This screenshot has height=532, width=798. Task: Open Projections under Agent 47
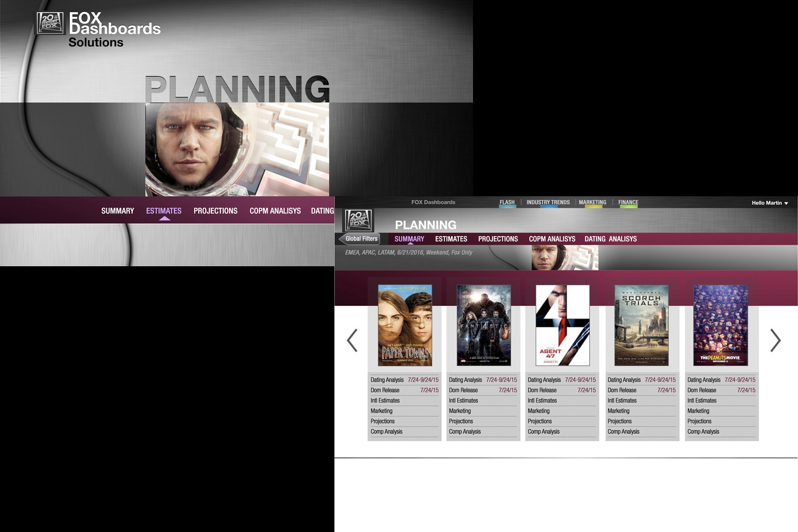[562, 421]
